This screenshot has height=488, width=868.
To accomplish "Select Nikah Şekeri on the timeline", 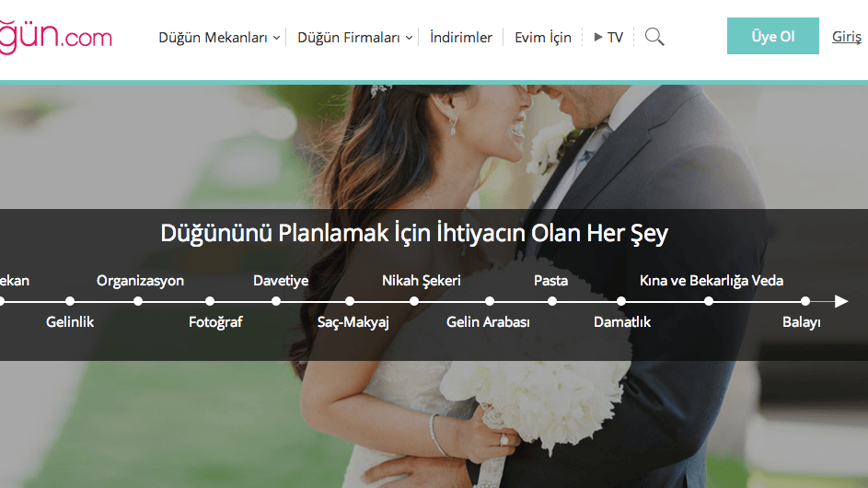I will point(422,281).
